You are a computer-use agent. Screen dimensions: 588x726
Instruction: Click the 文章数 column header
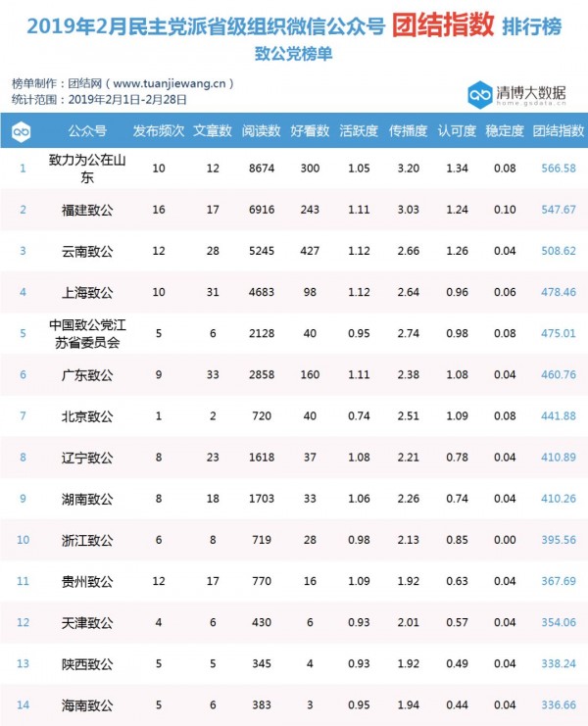tap(213, 131)
